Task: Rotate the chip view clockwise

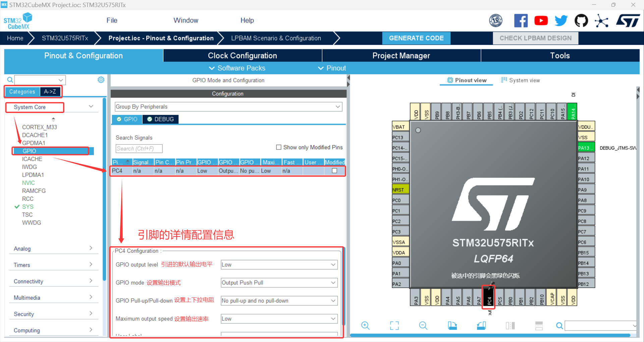Action: [452, 326]
